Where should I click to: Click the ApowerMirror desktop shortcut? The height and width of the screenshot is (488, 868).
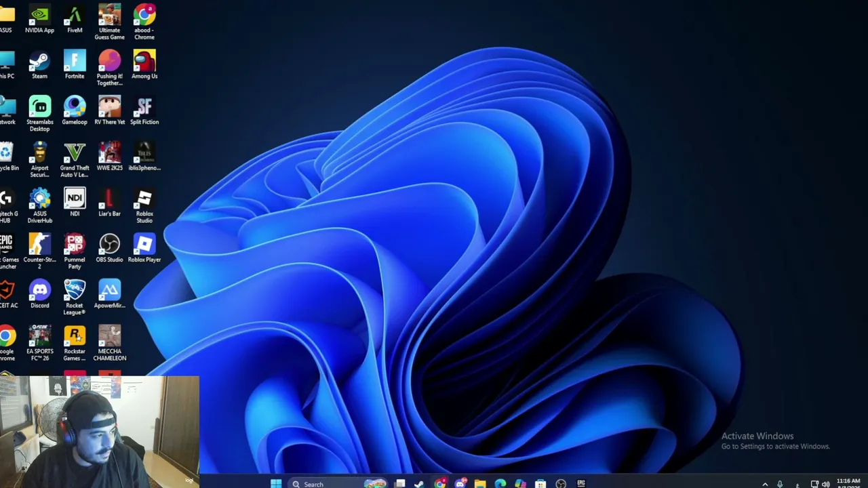[109, 295]
